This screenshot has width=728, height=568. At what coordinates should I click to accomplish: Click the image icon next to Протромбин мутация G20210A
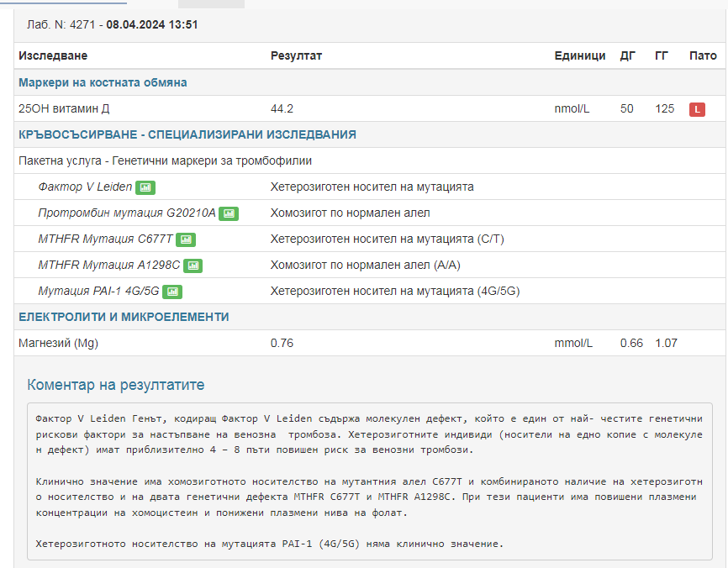228,213
